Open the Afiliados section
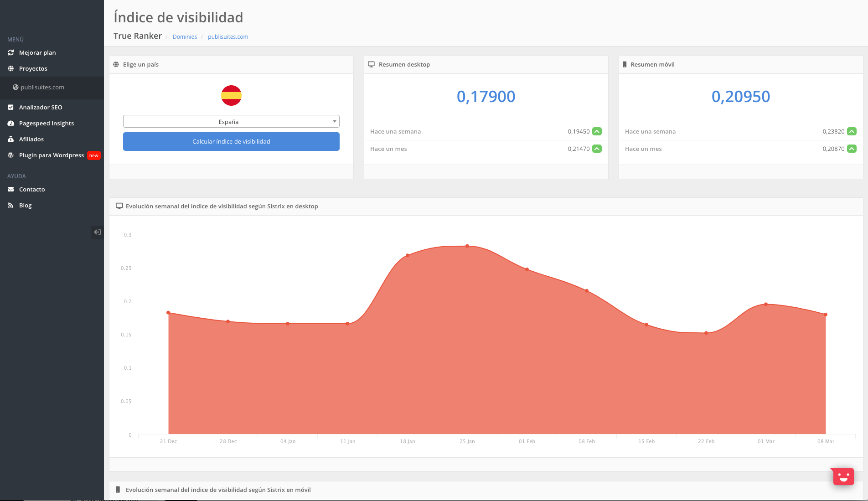This screenshot has width=868, height=501. pos(32,139)
